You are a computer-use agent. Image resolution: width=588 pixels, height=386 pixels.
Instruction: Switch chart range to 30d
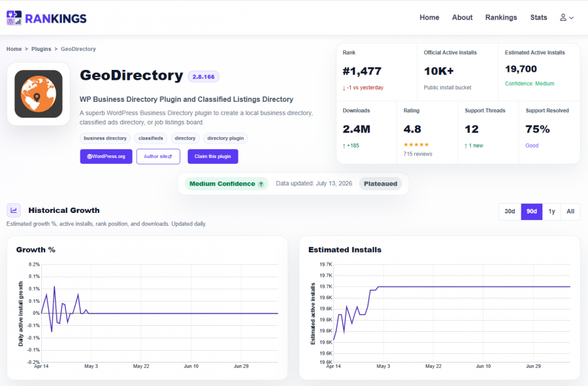coord(510,212)
